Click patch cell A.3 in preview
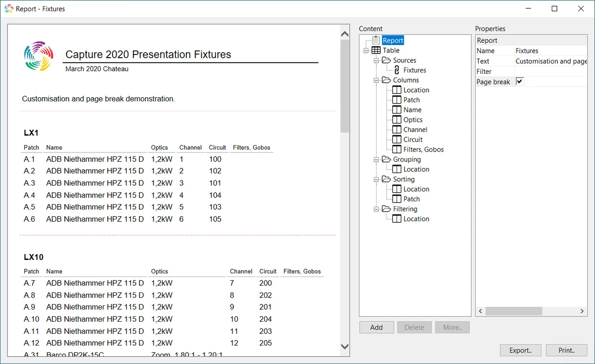Screen dimensions: 595x364 click(x=29, y=183)
